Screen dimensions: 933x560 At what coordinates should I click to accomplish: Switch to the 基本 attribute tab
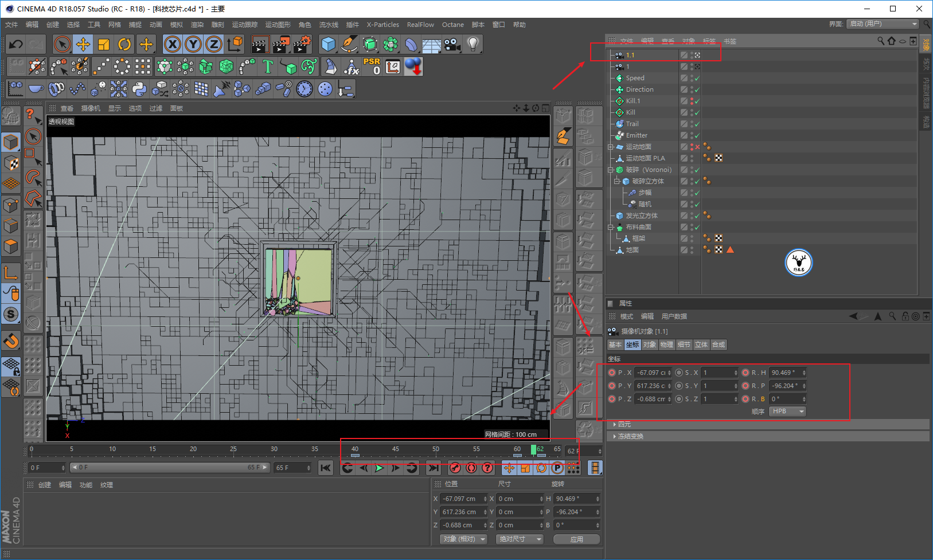tap(615, 344)
